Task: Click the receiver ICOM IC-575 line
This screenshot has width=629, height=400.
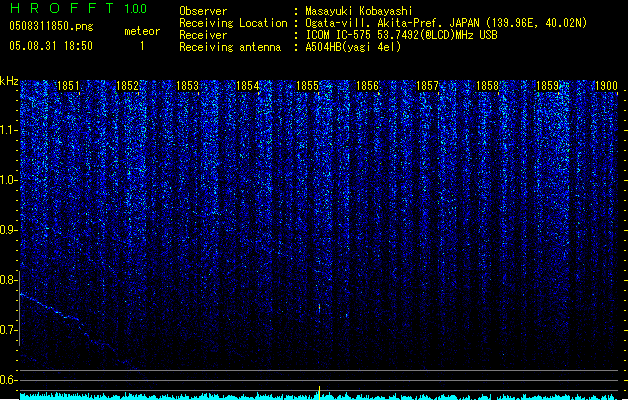Action: pyautogui.click(x=401, y=35)
